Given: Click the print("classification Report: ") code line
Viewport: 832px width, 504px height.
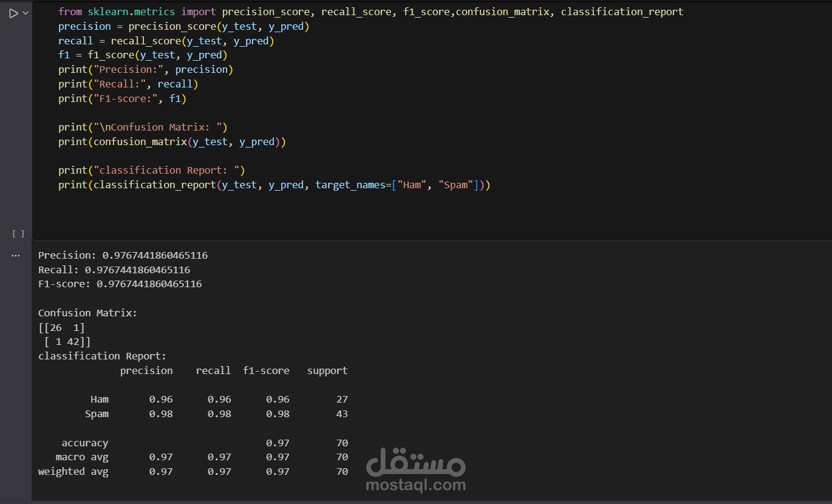Looking at the screenshot, I should tap(152, 170).
